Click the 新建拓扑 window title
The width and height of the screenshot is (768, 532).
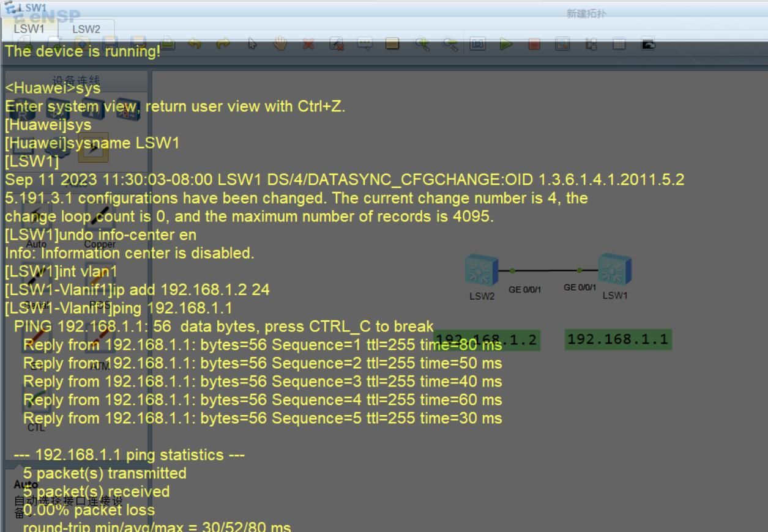(586, 13)
